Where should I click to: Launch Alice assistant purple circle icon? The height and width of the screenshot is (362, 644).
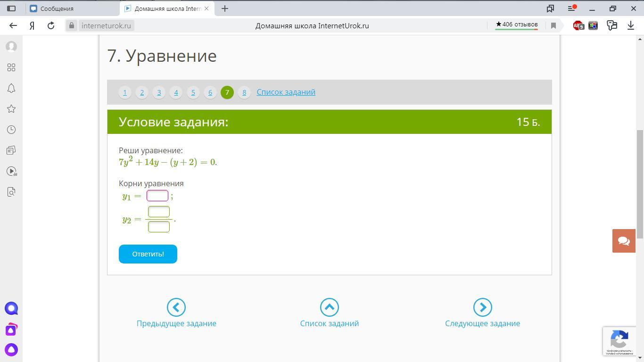[x=11, y=309]
